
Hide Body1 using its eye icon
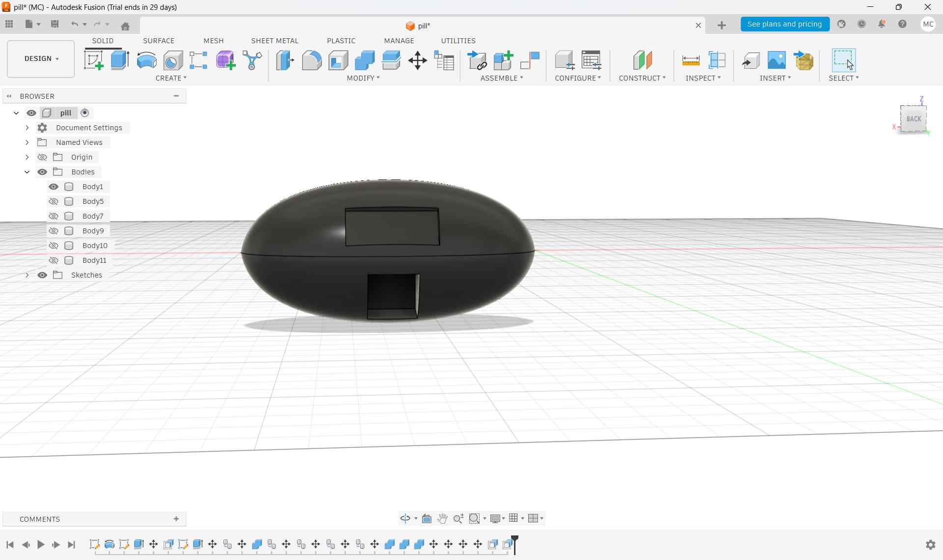tap(54, 187)
